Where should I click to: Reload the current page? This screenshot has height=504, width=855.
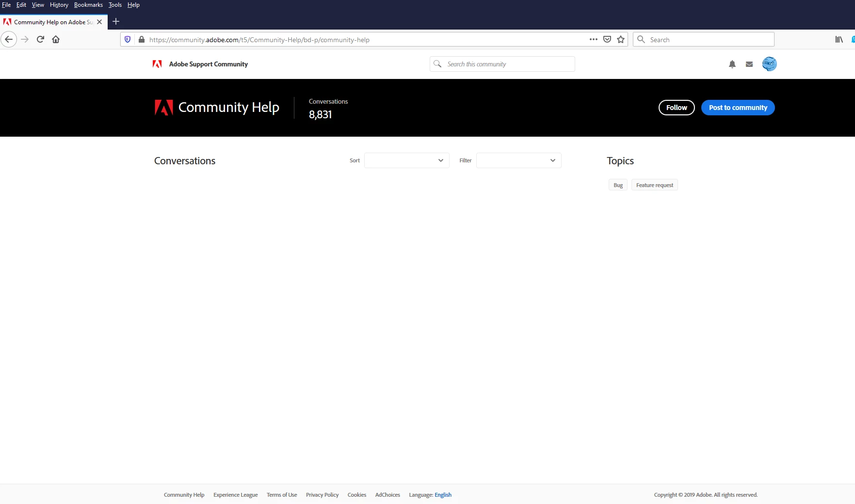click(40, 39)
